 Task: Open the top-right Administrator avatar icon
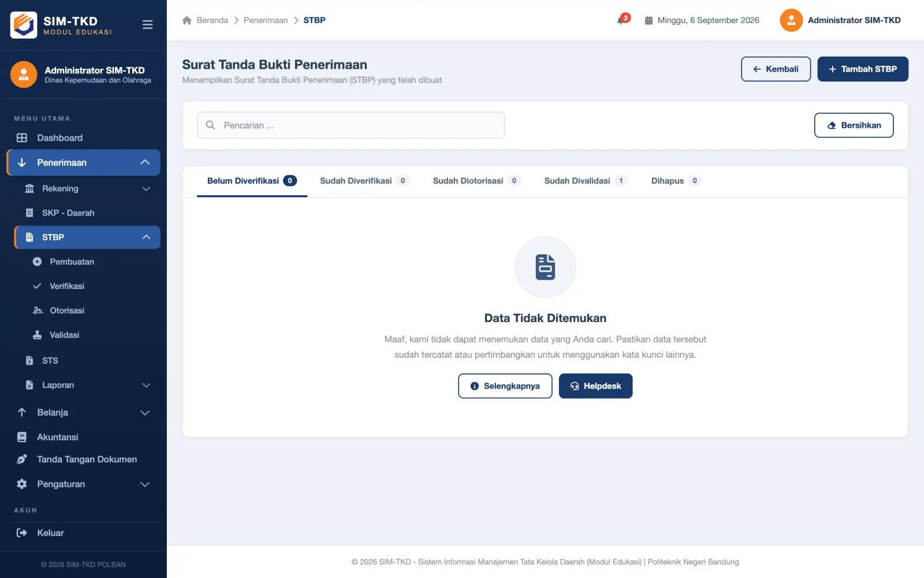pyautogui.click(x=791, y=20)
